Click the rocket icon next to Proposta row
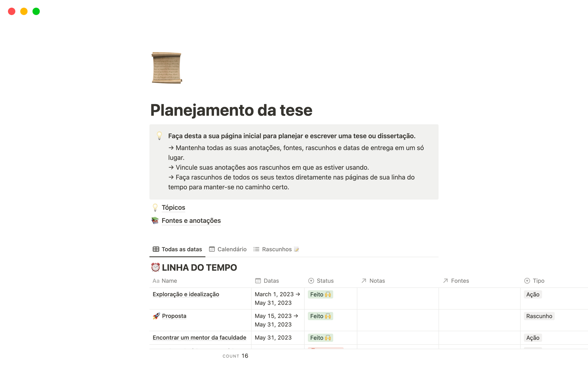Image resolution: width=588 pixels, height=368 pixels. pyautogui.click(x=156, y=316)
